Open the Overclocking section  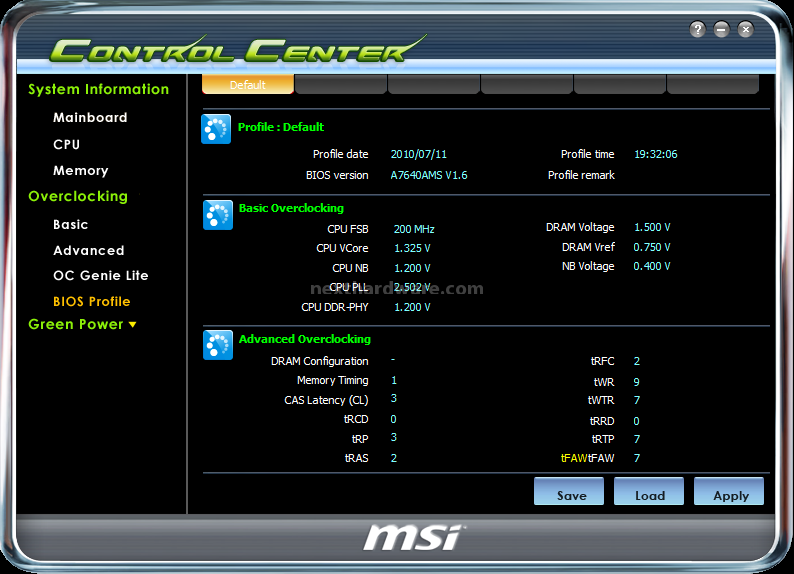(78, 196)
